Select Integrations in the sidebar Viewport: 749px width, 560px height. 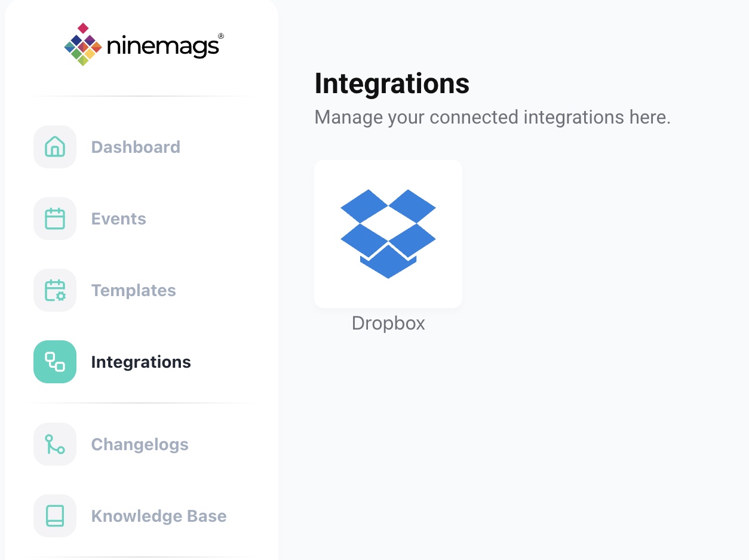[x=141, y=362]
